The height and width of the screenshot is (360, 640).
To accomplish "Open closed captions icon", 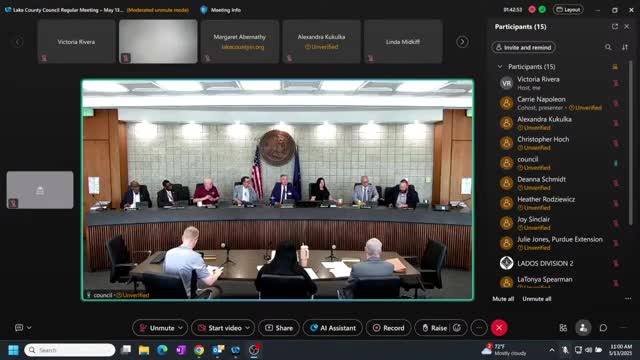I will coord(19,327).
